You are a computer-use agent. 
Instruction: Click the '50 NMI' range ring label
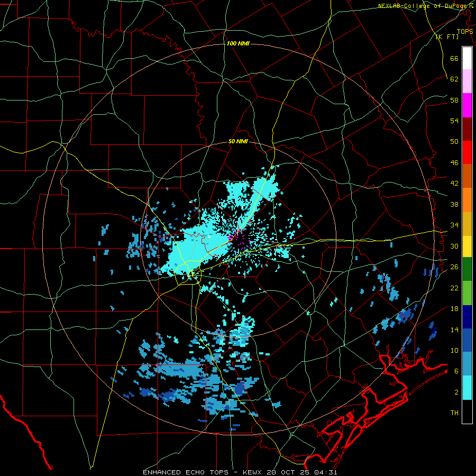238,141
